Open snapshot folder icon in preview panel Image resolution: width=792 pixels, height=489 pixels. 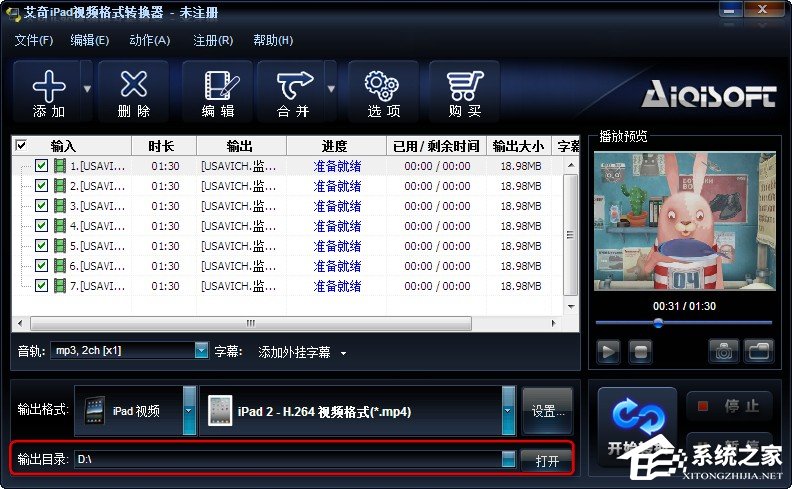click(760, 351)
